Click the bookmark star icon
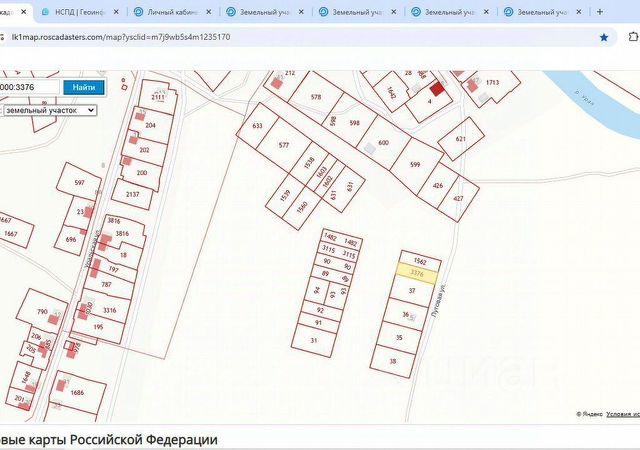Screen dimensions: 640x450 604,38
